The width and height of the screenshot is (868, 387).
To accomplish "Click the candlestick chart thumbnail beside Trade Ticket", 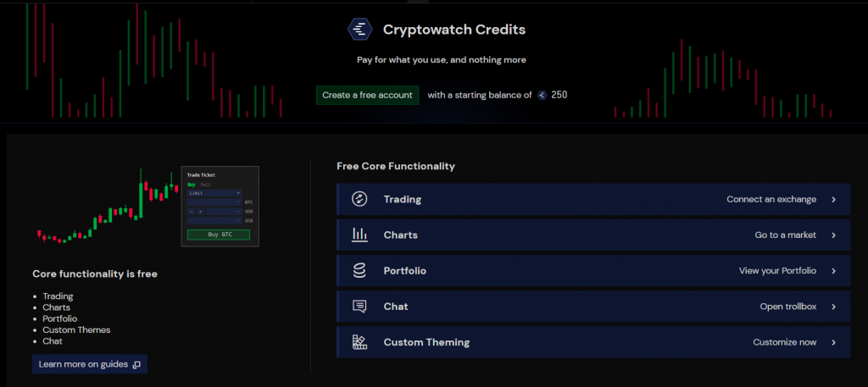I will pyautogui.click(x=108, y=207).
